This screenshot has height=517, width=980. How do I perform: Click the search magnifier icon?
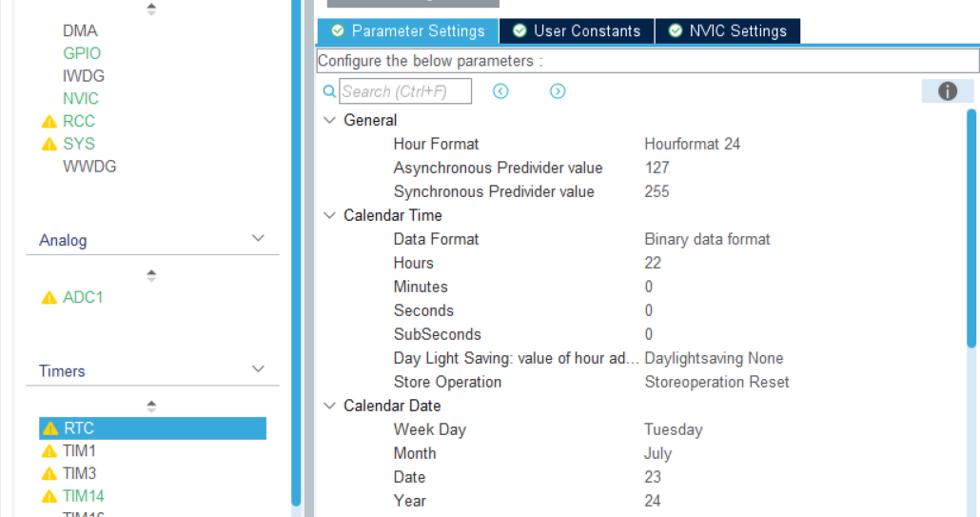(329, 92)
